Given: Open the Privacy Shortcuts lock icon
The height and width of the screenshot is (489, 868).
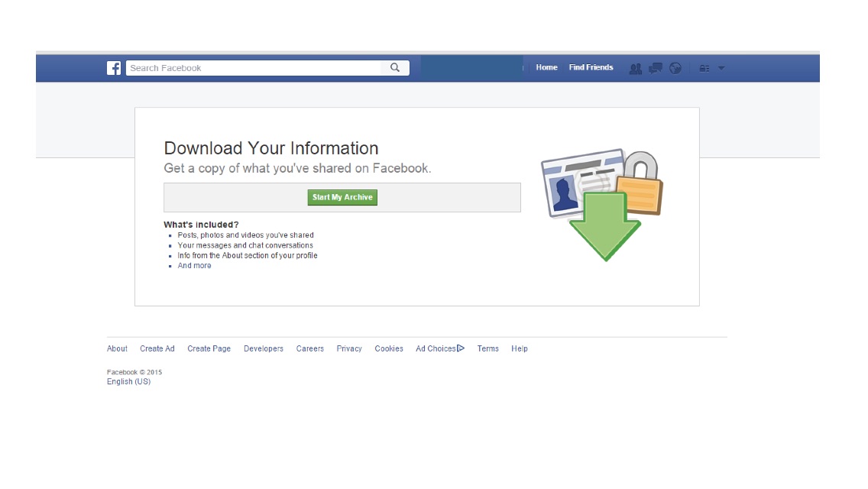Looking at the screenshot, I should 704,68.
